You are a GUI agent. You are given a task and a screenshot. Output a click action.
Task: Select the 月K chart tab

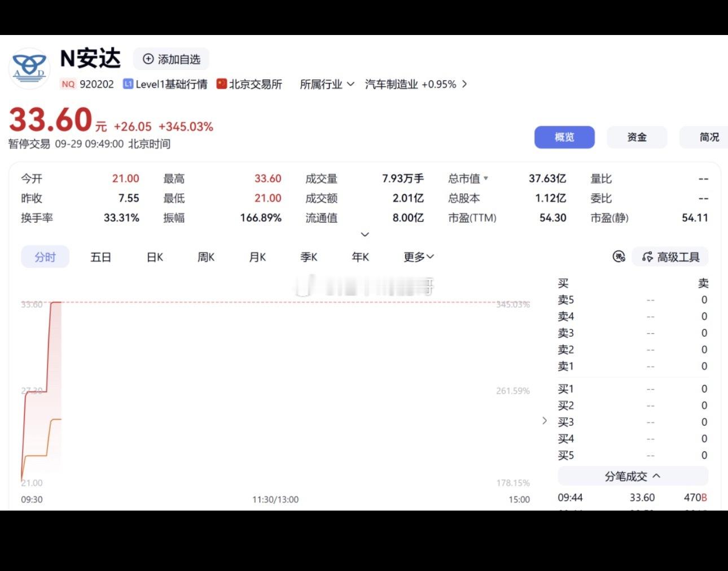tap(257, 257)
